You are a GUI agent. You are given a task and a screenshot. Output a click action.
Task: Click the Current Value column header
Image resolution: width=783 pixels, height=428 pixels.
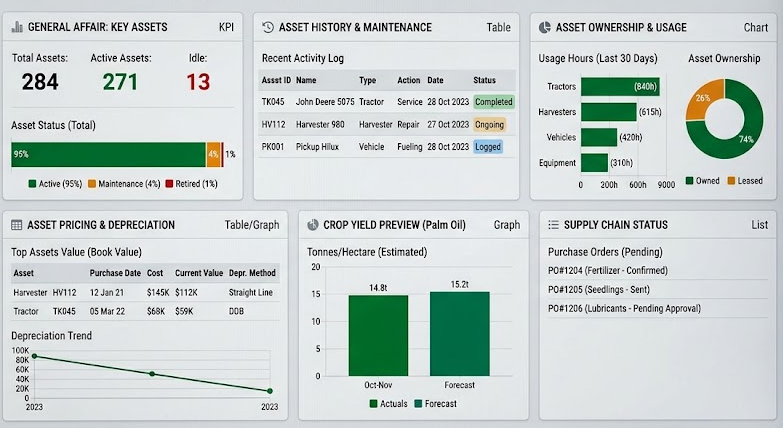[x=199, y=273]
